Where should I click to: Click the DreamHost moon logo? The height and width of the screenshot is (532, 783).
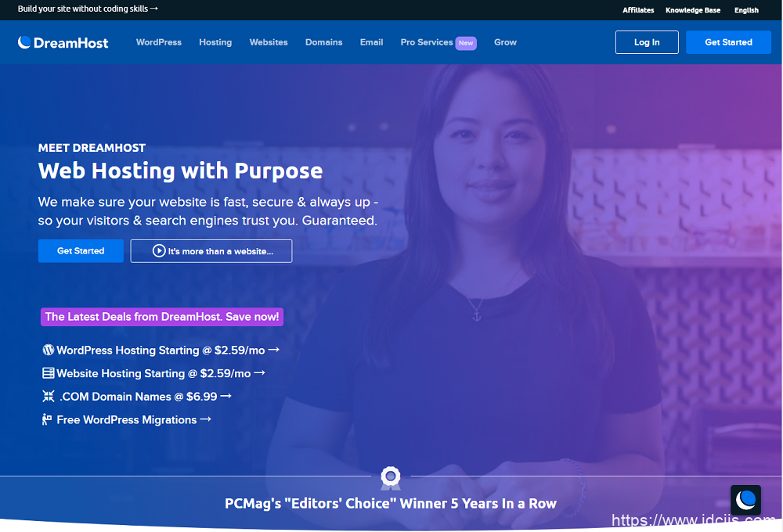(25, 42)
